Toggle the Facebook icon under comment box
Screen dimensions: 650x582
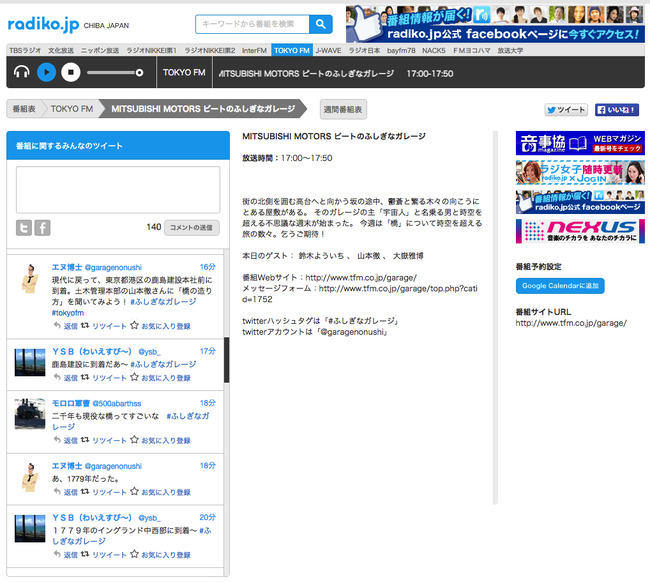click(x=42, y=228)
